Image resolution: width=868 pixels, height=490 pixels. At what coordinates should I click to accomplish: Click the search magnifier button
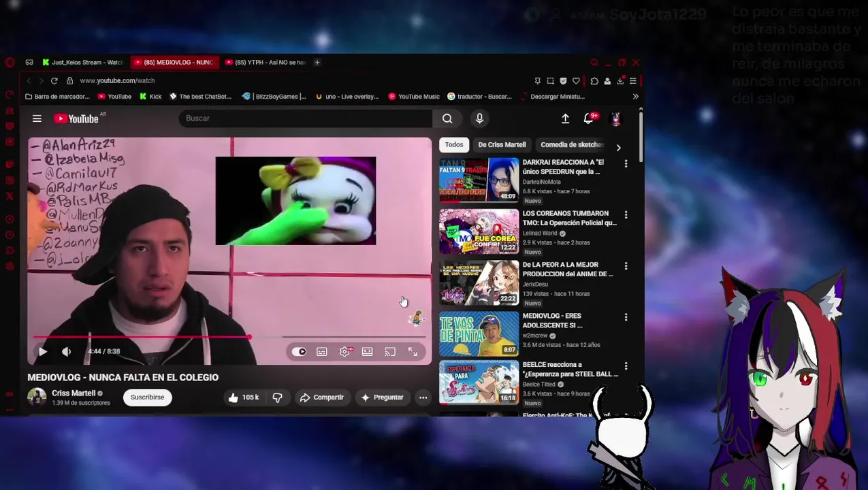447,118
